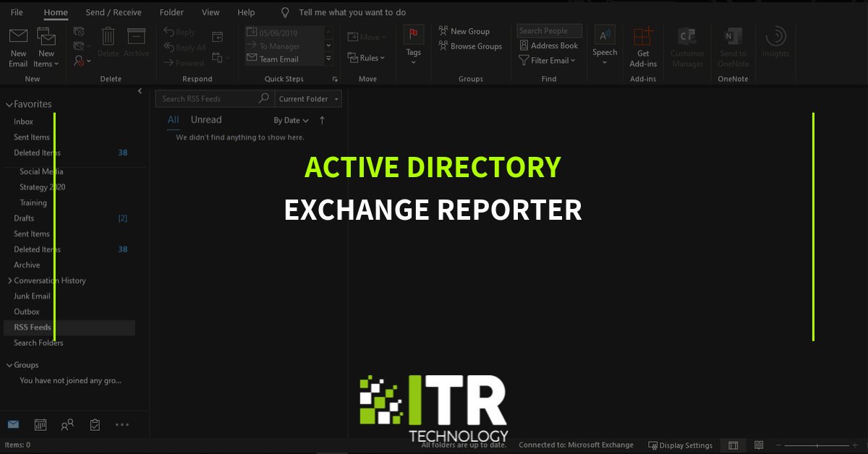Open Display Settings from the status bar
Screen dimensions: 868x454
[680, 445]
